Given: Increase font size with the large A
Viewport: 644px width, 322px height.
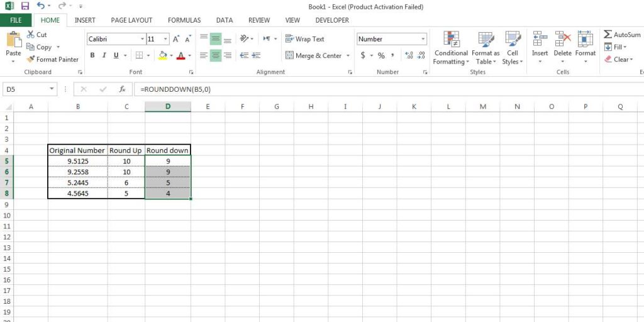Looking at the screenshot, I should coord(176,39).
